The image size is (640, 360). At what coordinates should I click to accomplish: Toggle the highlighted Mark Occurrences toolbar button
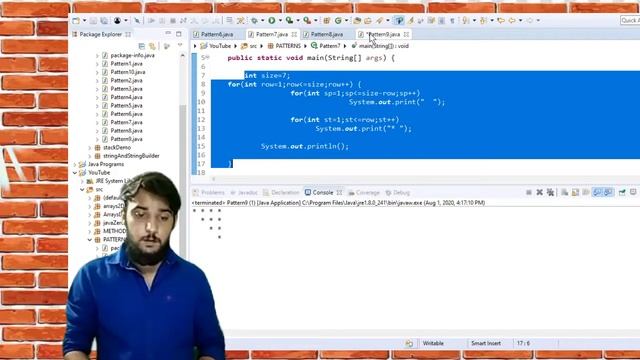click(399, 20)
